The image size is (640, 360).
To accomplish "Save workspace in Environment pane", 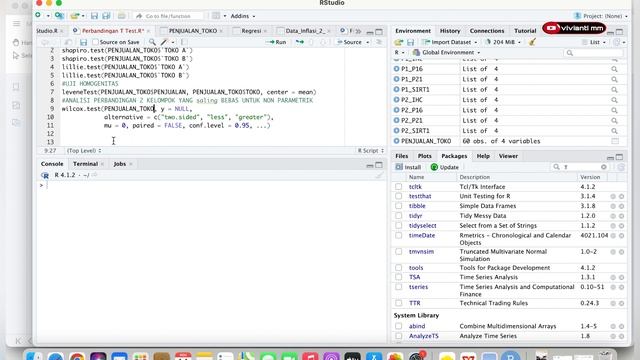I will [x=411, y=42].
